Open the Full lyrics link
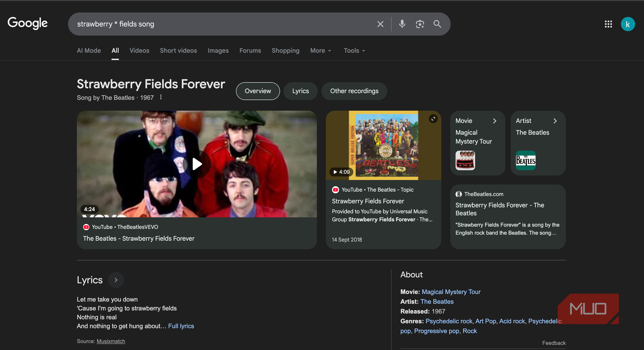This screenshot has height=350, width=644. 181,326
